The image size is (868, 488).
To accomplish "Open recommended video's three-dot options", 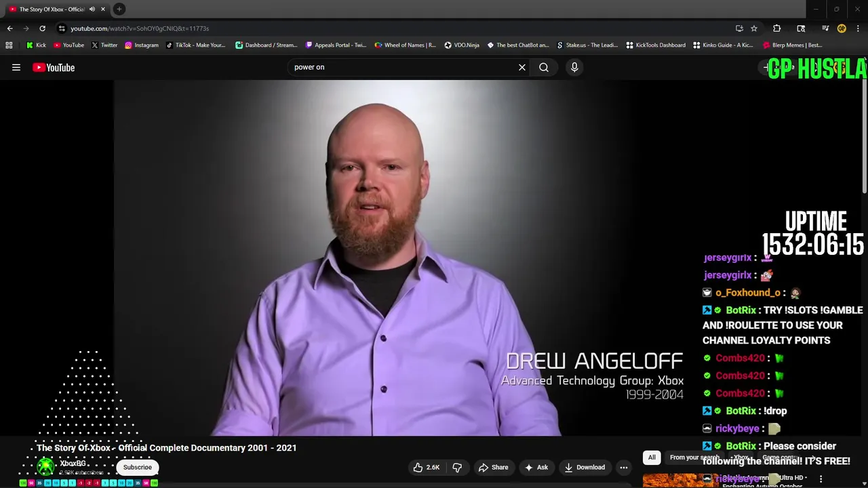I will (821, 479).
